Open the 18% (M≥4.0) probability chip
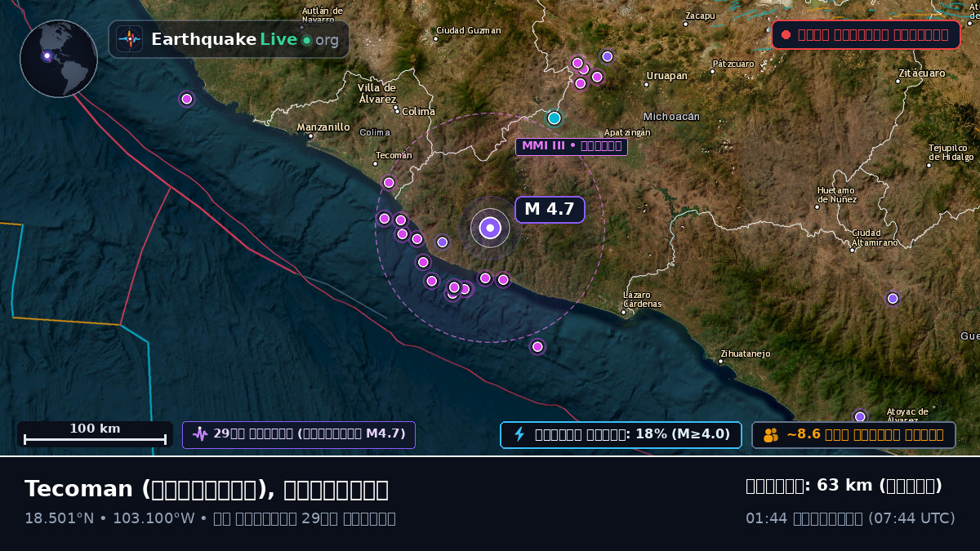 click(x=621, y=435)
